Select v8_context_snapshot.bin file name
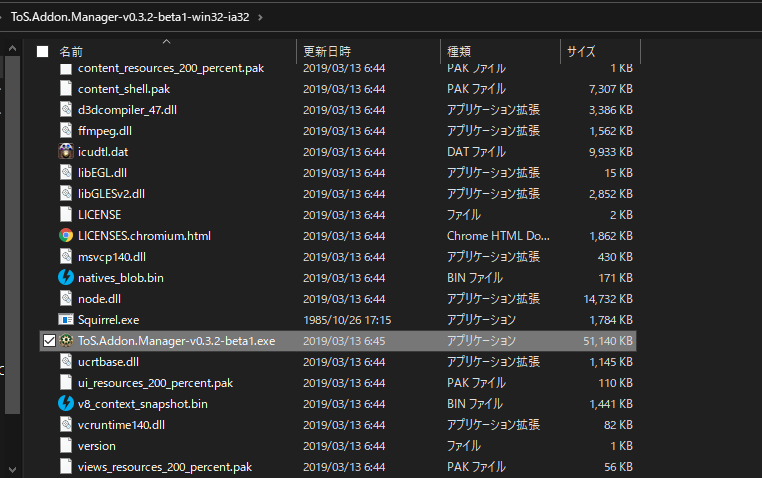 (x=143, y=404)
